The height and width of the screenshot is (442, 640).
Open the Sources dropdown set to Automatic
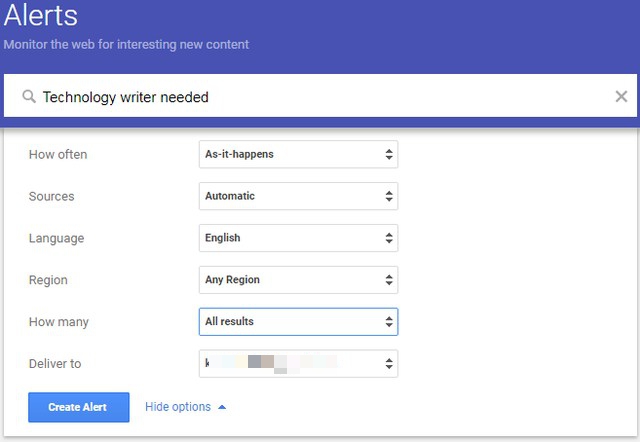pyautogui.click(x=298, y=196)
